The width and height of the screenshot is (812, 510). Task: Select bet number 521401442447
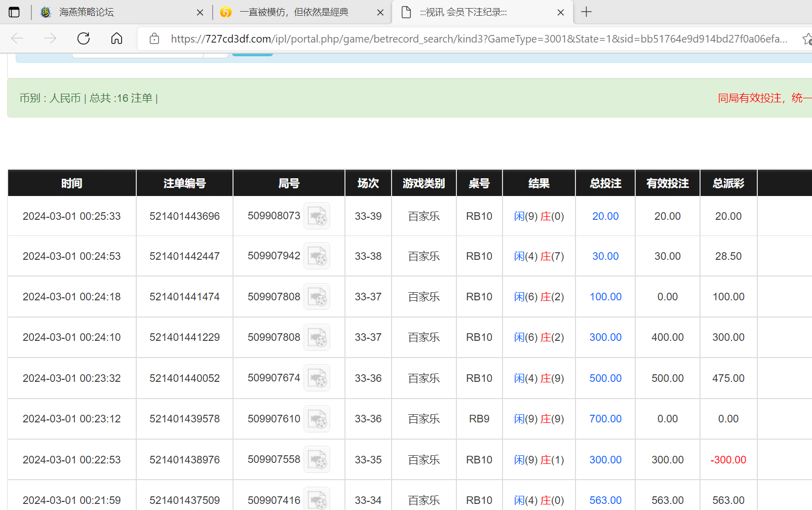click(184, 256)
